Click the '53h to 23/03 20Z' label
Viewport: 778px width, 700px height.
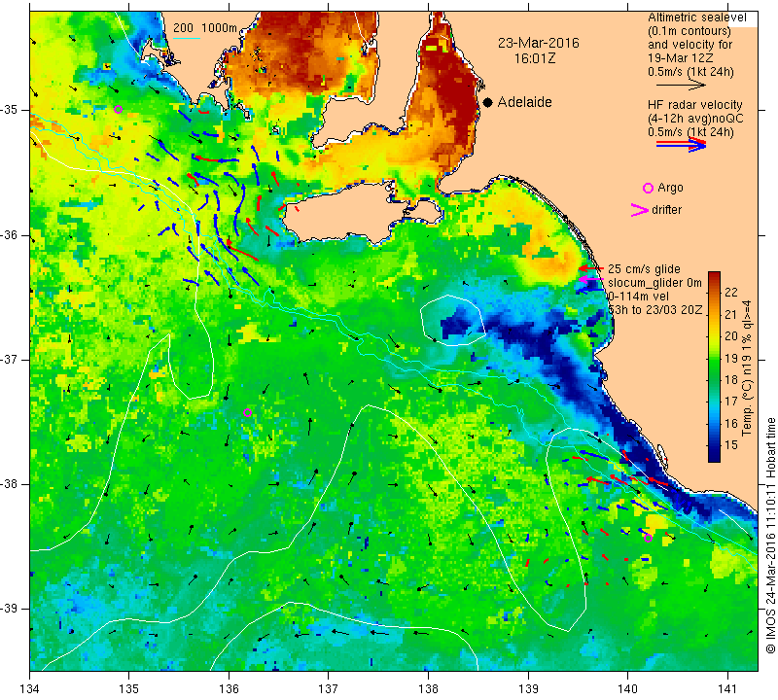point(654,310)
